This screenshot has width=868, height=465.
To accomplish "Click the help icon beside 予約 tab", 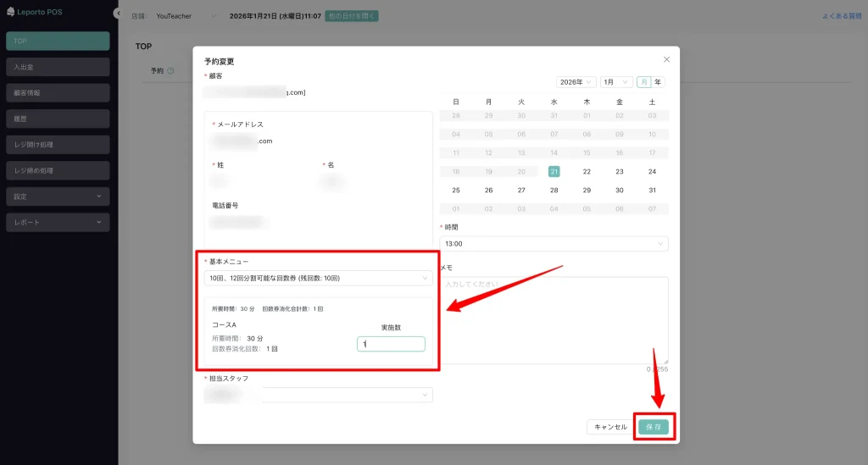I will pos(170,71).
